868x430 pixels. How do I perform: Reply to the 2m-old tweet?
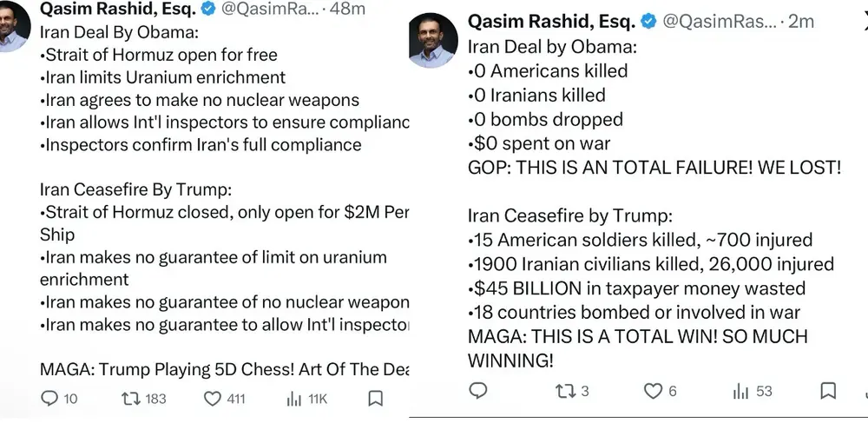coord(477,391)
